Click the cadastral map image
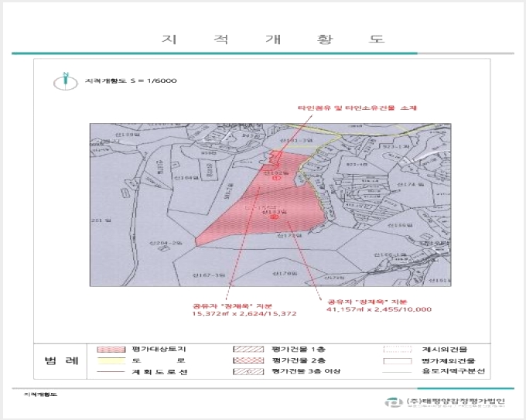 271,205
